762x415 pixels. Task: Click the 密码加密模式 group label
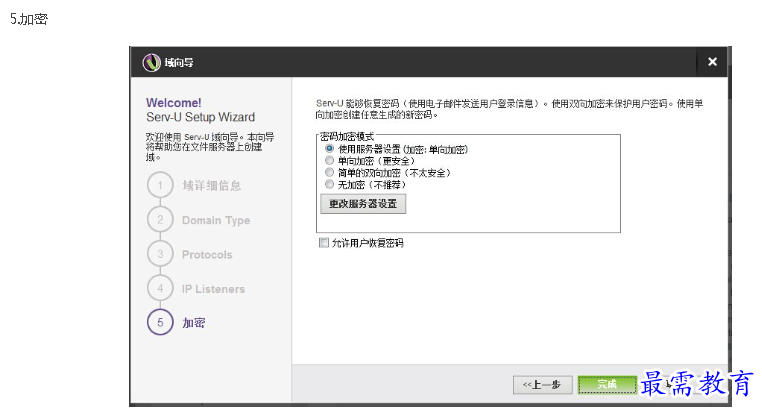click(x=346, y=137)
